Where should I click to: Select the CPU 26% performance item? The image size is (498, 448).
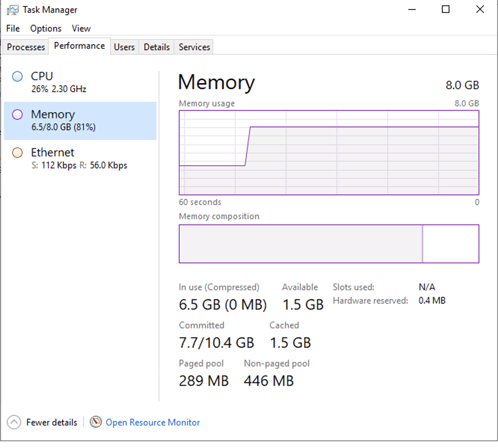(80, 82)
